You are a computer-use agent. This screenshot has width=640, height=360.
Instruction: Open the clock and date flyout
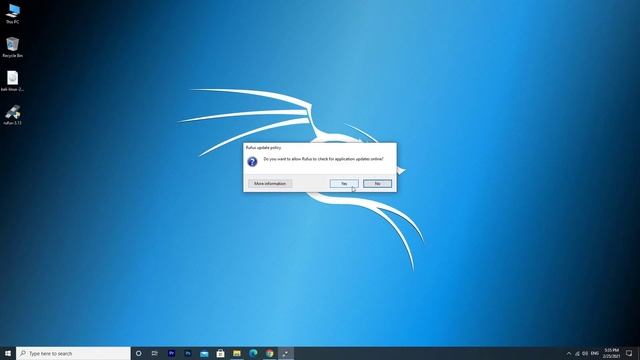[611, 353]
